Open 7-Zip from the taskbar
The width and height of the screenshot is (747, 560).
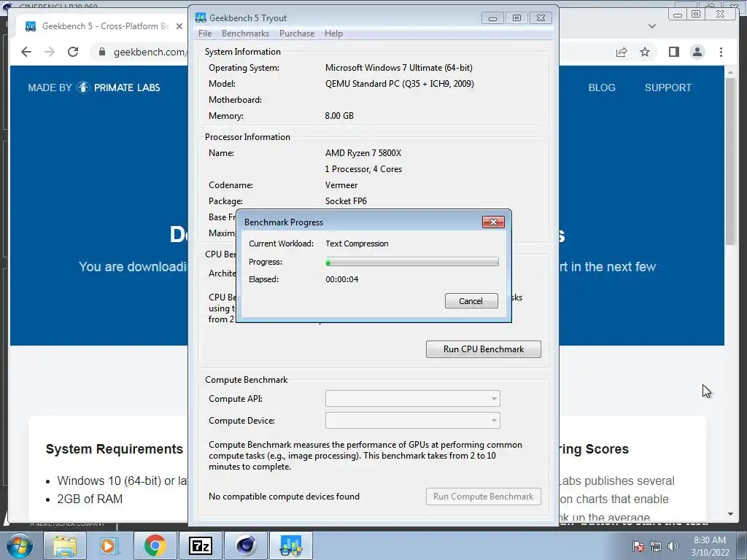(200, 545)
